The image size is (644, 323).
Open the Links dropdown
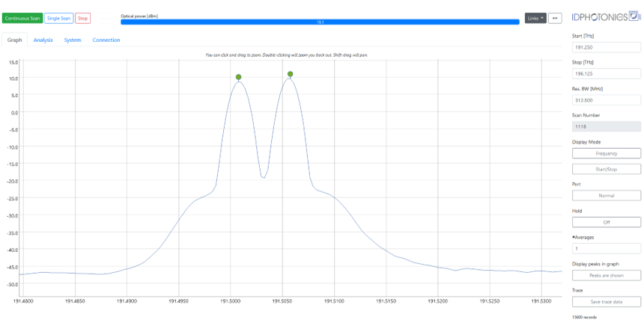coord(535,18)
